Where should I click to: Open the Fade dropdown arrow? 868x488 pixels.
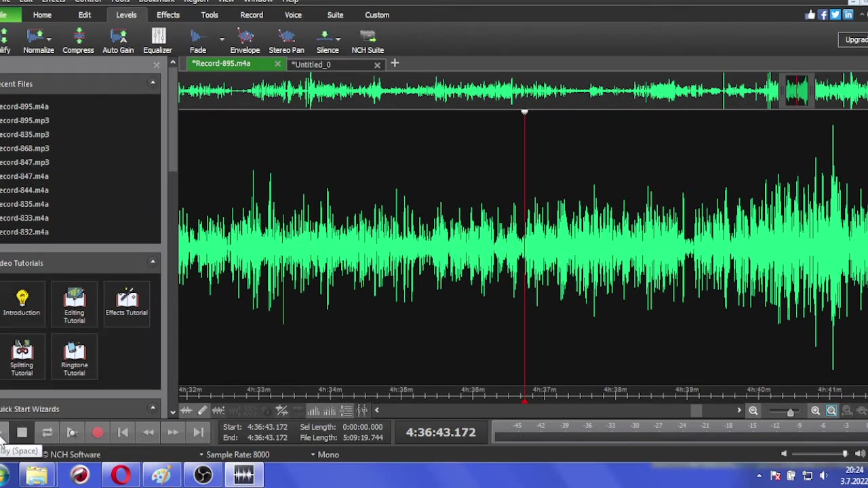click(x=222, y=39)
